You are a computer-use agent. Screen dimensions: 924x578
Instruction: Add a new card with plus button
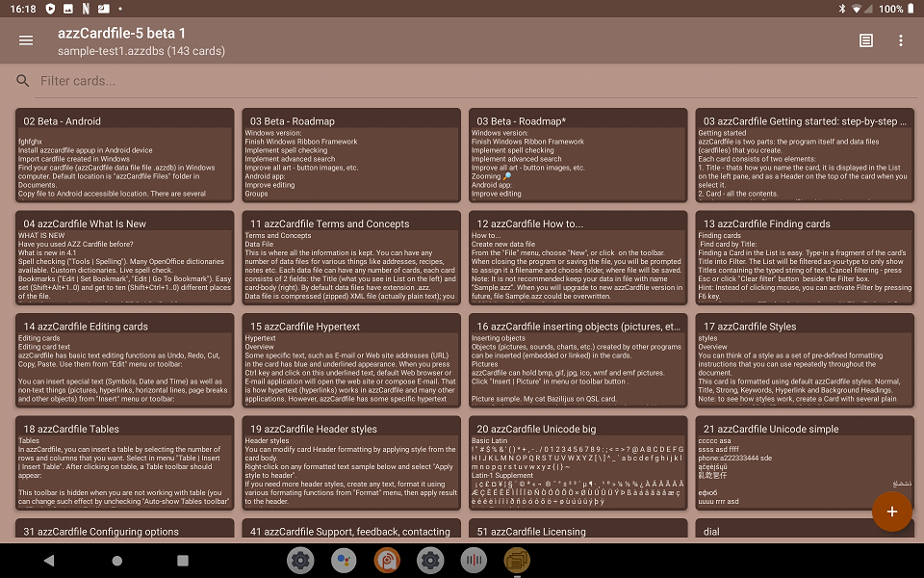(891, 512)
